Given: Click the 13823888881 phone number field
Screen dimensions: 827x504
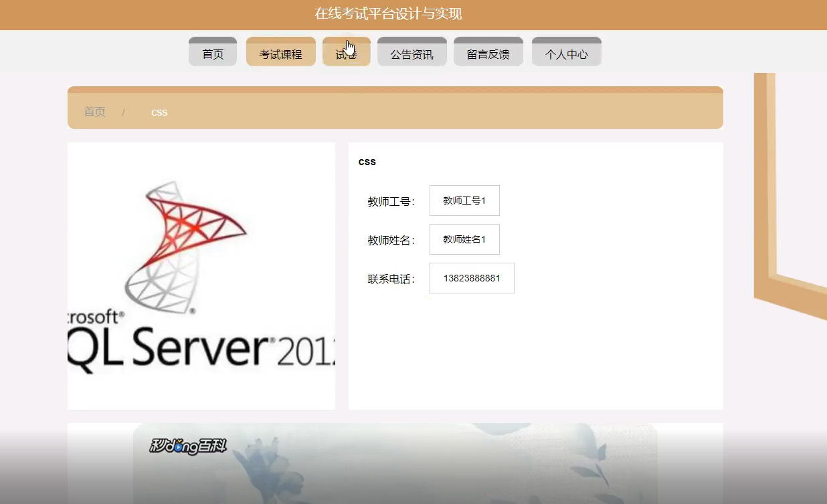Looking at the screenshot, I should pos(472,278).
